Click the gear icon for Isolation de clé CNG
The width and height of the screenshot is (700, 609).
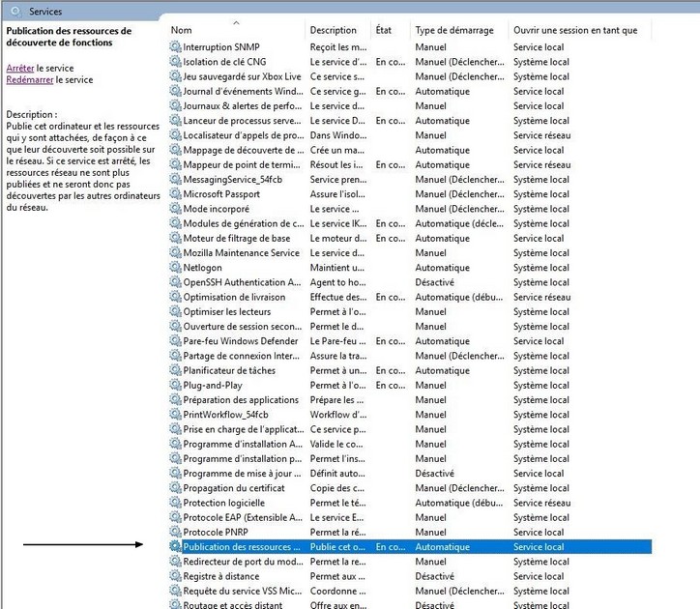pyautogui.click(x=175, y=61)
